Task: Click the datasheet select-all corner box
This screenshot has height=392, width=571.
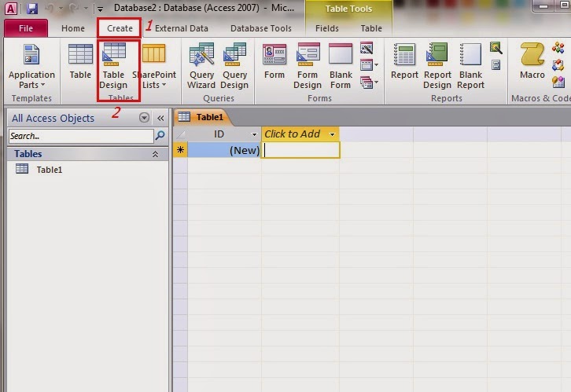Action: click(x=180, y=134)
